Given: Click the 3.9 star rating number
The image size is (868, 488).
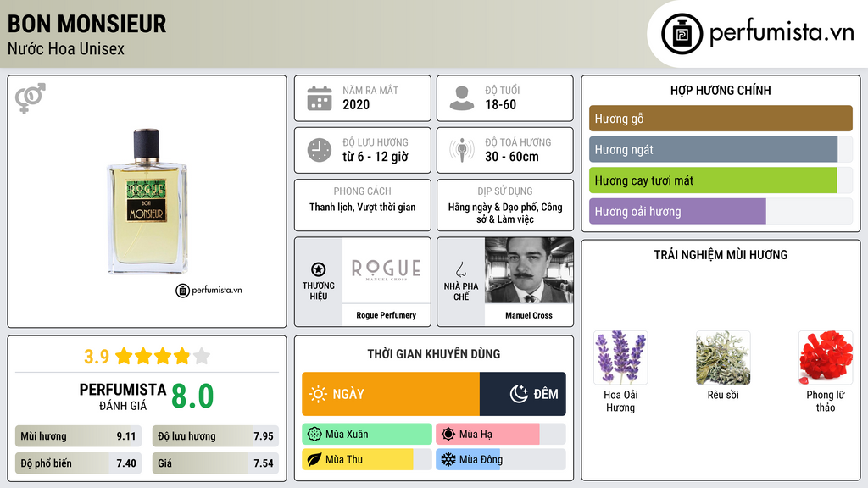Looking at the screenshot, I should point(97,357).
